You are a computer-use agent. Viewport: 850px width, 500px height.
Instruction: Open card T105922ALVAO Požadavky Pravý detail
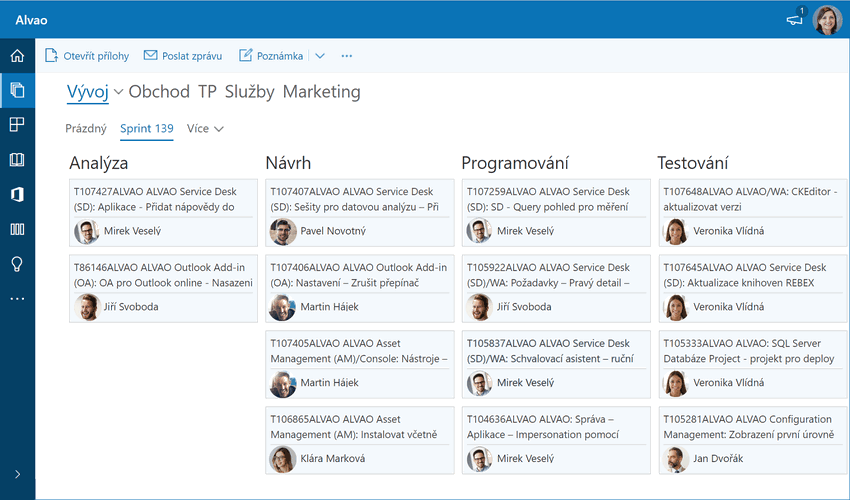click(x=556, y=289)
